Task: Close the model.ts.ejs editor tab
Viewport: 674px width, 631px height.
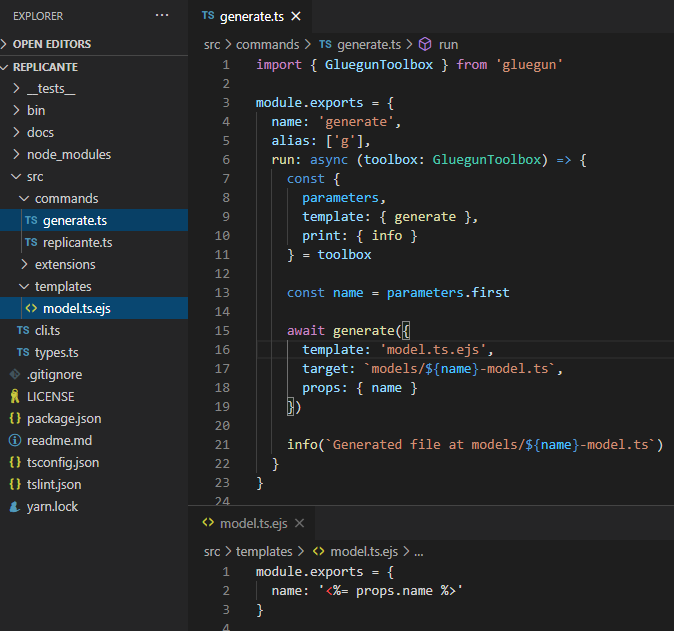Action: point(299,523)
